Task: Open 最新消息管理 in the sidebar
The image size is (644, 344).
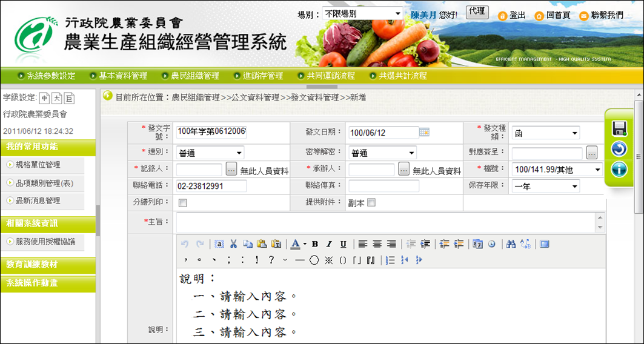Action: (38, 200)
